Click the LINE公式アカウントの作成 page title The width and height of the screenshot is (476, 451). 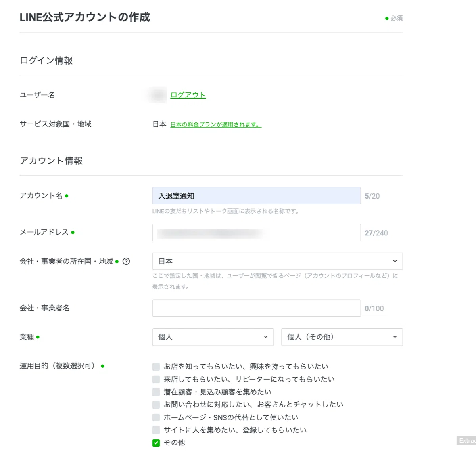pyautogui.click(x=85, y=17)
